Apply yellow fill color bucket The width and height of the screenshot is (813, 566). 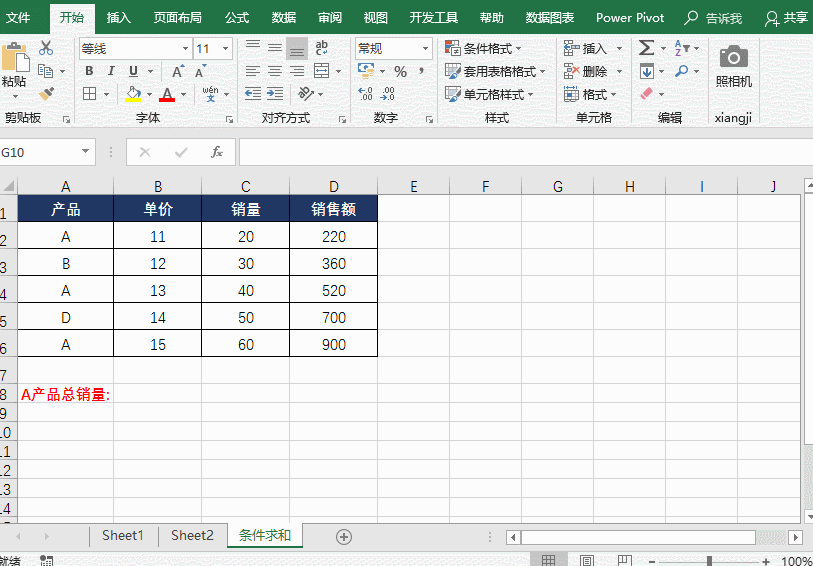[133, 94]
